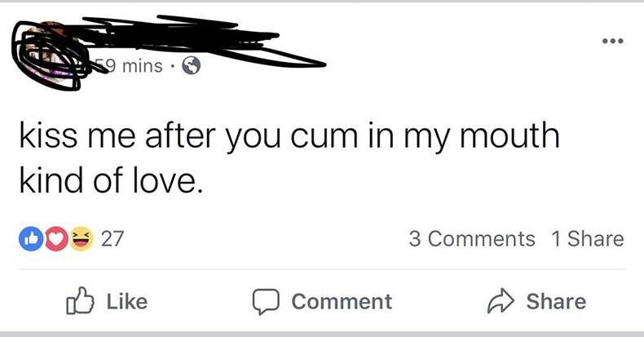Open the 3 Comments link
Image resolution: width=644 pixels, height=337 pixels.
coord(472,239)
